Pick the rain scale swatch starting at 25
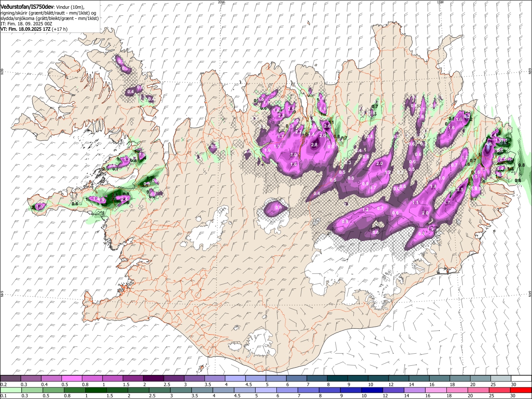The width and height of the screenshot is (532, 399). click(x=499, y=390)
